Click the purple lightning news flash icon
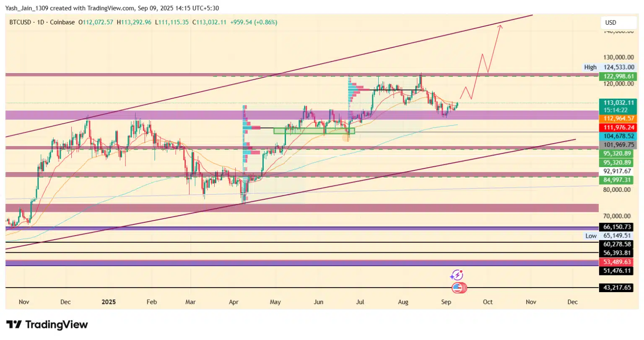This screenshot has height=340, width=644. (456, 275)
